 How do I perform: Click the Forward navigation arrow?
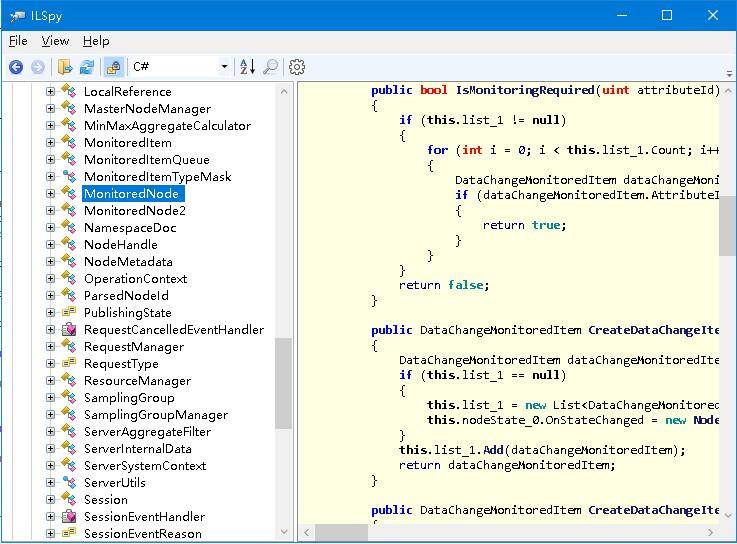[x=38, y=67]
